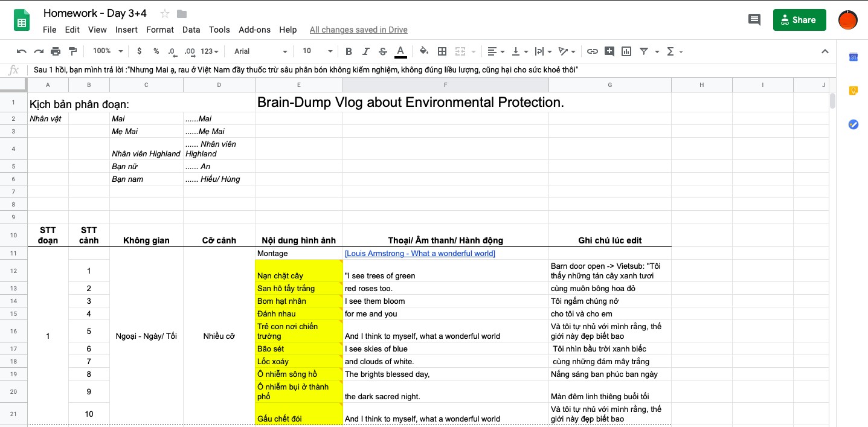The image size is (868, 427).
Task: Open the text color picker
Action: pos(400,51)
